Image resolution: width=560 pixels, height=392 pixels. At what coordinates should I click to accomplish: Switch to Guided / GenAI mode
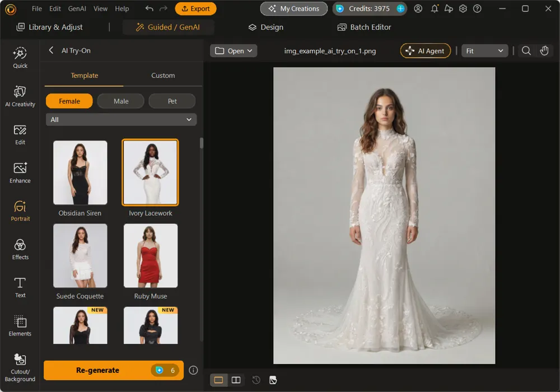168,27
